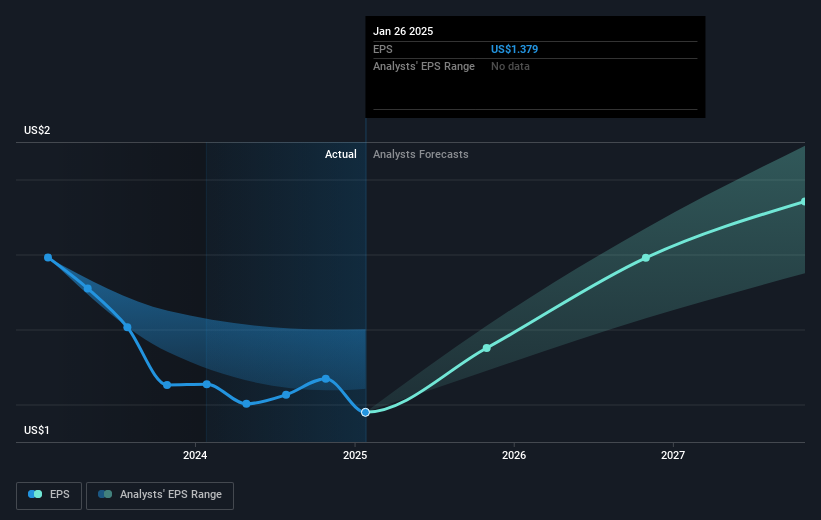The width and height of the screenshot is (821, 520).
Task: Select the EPS data point at the start of 2024
Action: click(x=207, y=384)
